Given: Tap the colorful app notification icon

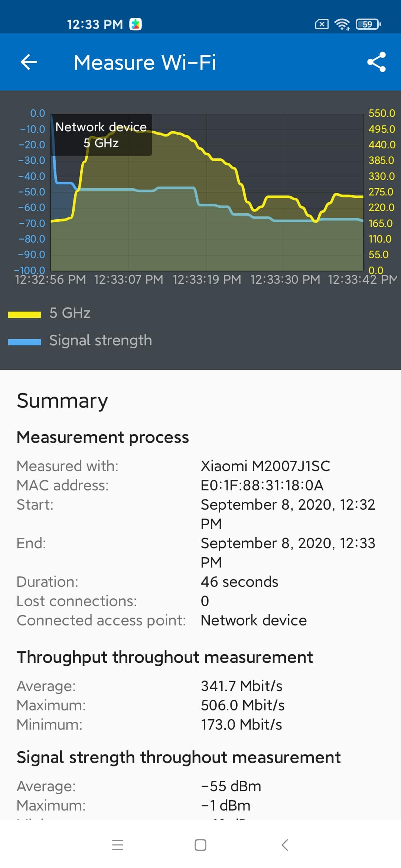Looking at the screenshot, I should [x=136, y=24].
